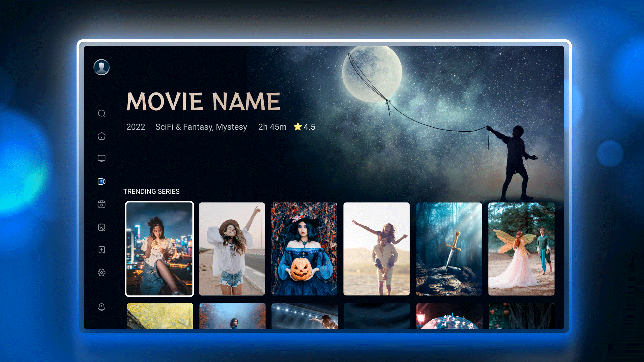Open the glowing umbrella thumbnail
This screenshot has width=644, height=362.
pos(449,316)
